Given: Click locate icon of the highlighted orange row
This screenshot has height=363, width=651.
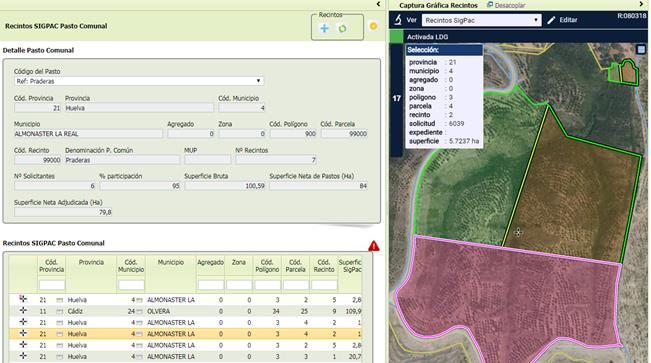Looking at the screenshot, I should point(23,333).
